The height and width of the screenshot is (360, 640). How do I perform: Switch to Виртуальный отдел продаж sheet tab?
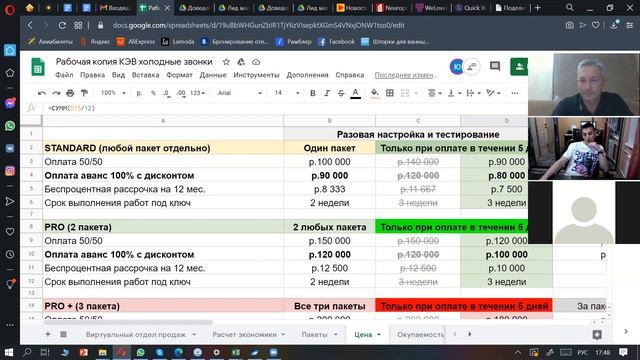(136, 334)
